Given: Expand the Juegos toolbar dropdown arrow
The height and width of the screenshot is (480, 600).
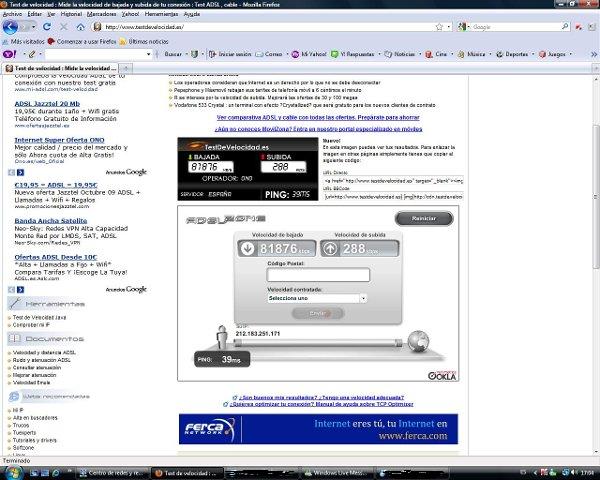Looking at the screenshot, I should click(x=571, y=54).
